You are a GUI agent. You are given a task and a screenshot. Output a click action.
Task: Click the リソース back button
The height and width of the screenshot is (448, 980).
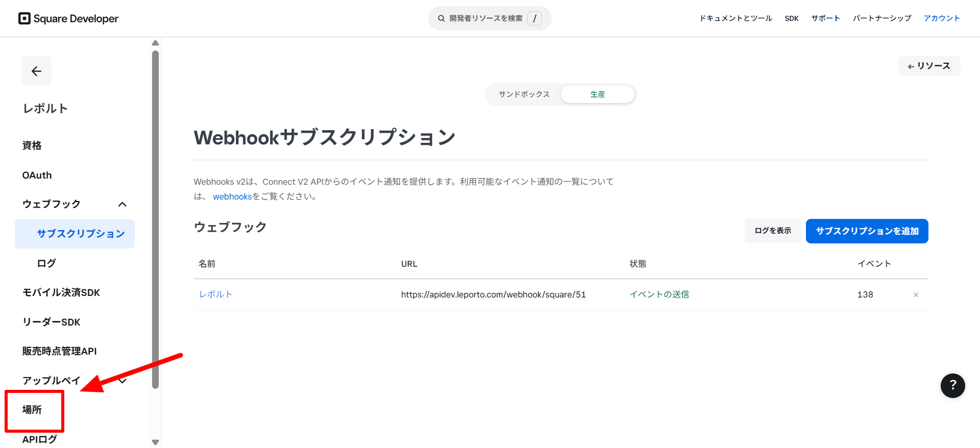929,66
